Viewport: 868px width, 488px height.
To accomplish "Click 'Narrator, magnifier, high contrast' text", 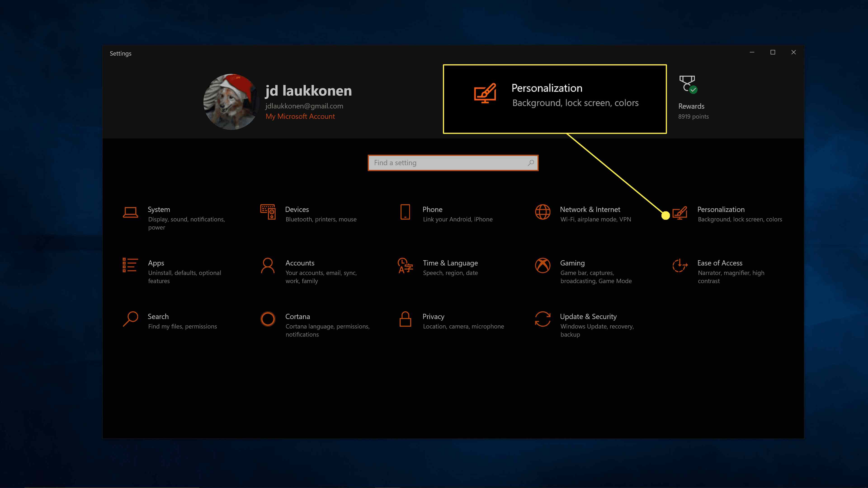I will [731, 277].
